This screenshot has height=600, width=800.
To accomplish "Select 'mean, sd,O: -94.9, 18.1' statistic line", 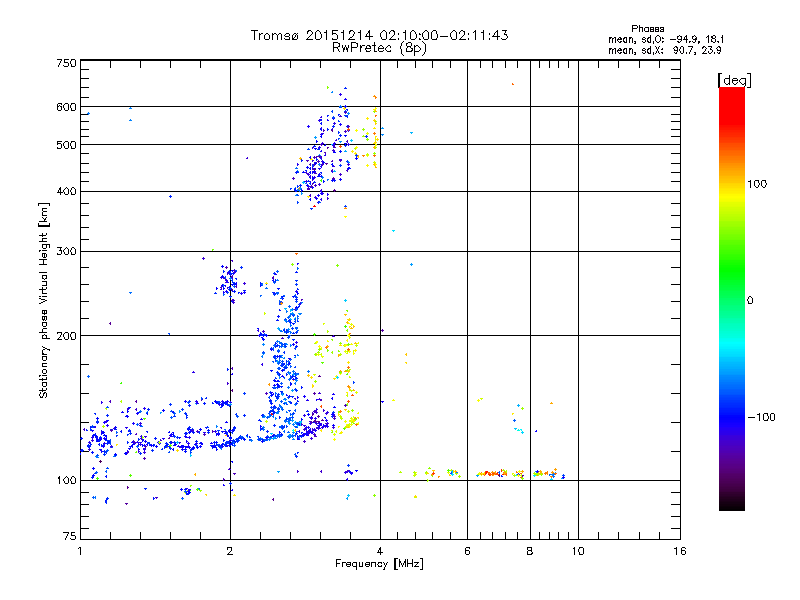I will pos(665,39).
